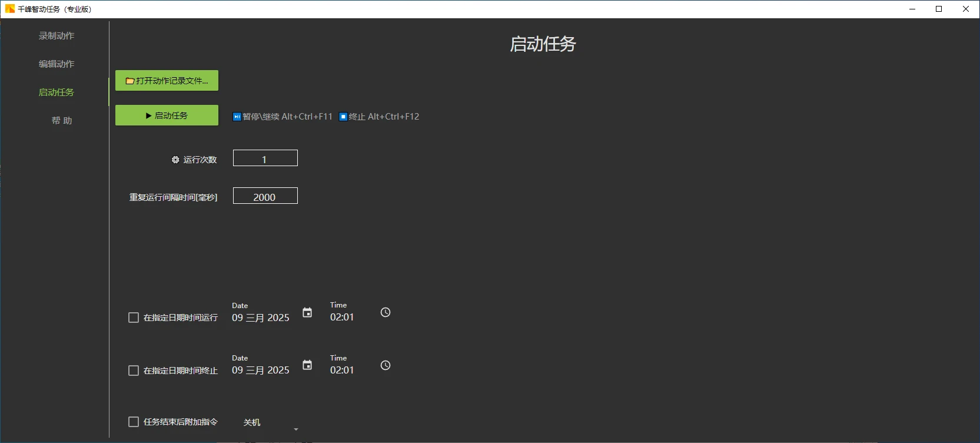
Task: Enable 在指定日期时间终止 checkbox
Action: click(134, 371)
